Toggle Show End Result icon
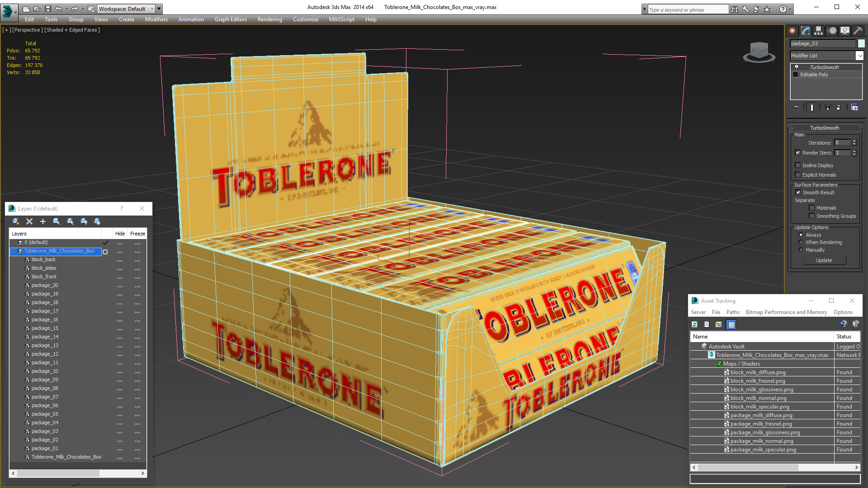 (812, 108)
